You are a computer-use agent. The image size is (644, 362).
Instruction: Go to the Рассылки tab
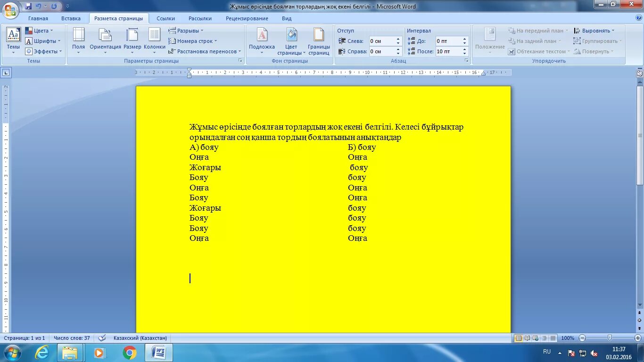coord(200,18)
